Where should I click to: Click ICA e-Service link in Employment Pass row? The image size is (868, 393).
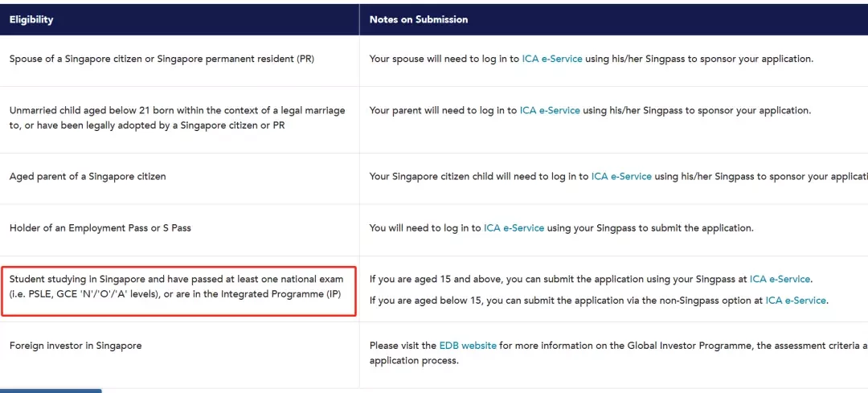point(514,228)
